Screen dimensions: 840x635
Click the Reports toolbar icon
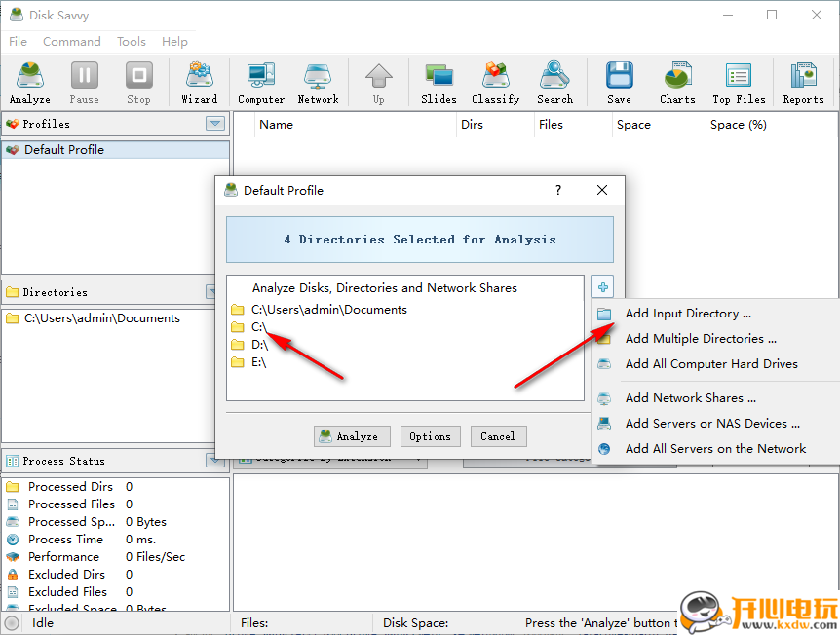[803, 83]
